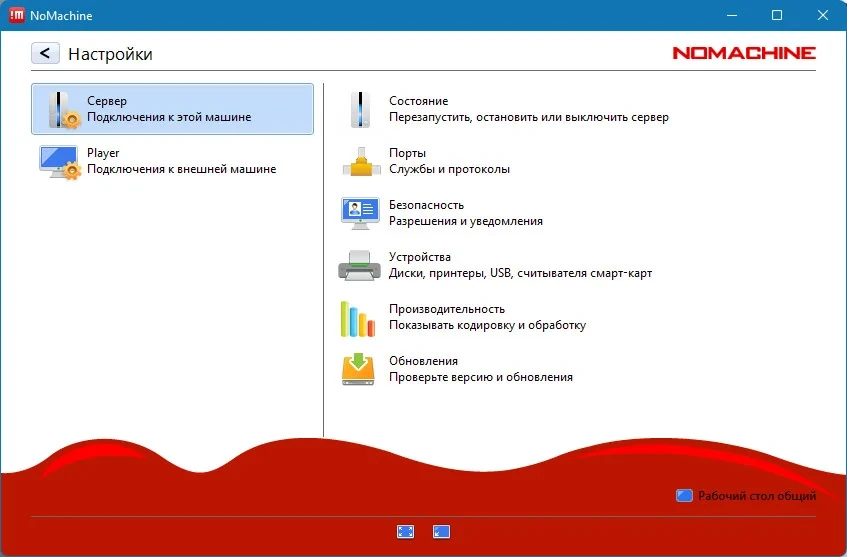This screenshot has height=557, width=847.
Task: Click 'Проверьте версию и обновления' text
Action: [x=481, y=377]
